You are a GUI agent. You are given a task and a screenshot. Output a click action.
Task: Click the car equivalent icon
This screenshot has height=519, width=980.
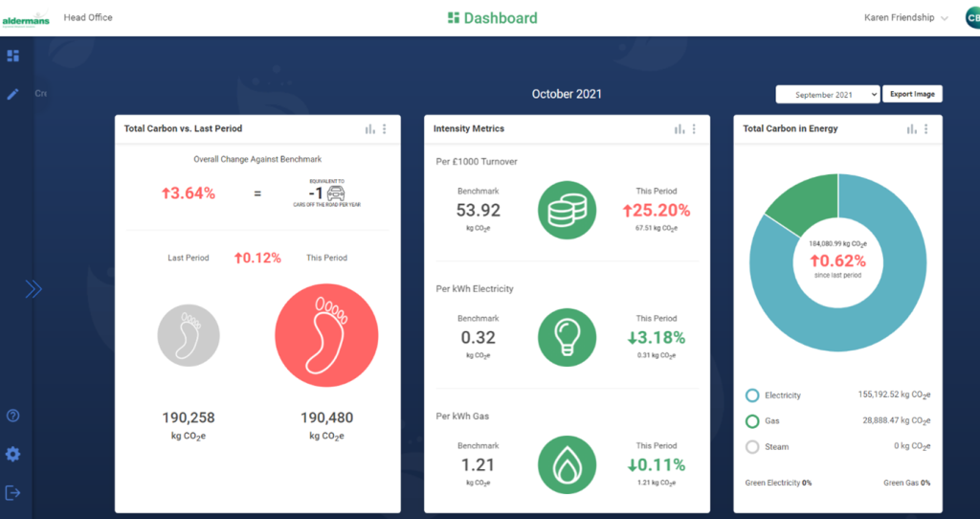click(x=336, y=193)
